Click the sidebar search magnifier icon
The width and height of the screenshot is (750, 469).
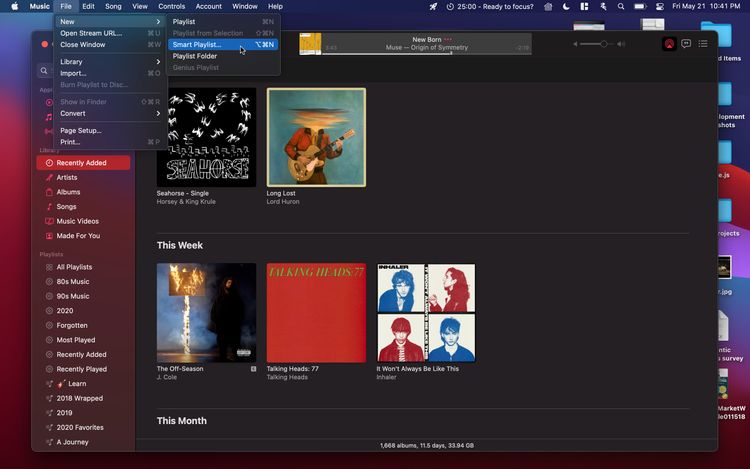click(44, 71)
